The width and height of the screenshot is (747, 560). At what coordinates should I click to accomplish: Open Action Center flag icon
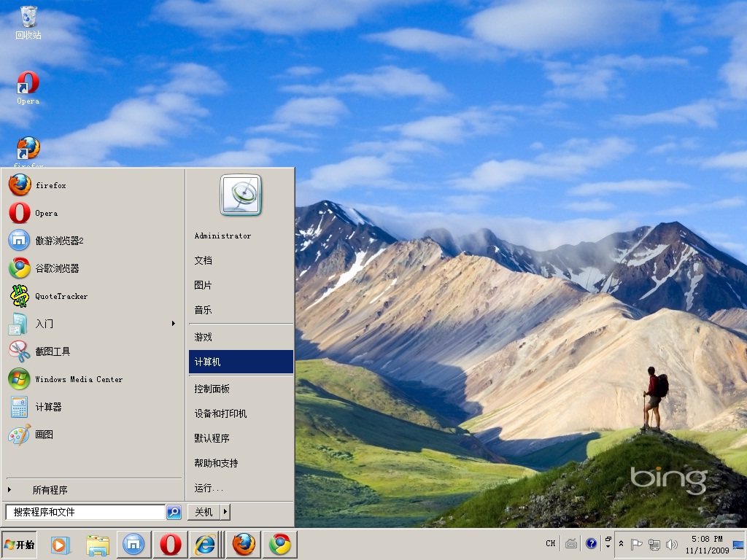pos(636,544)
